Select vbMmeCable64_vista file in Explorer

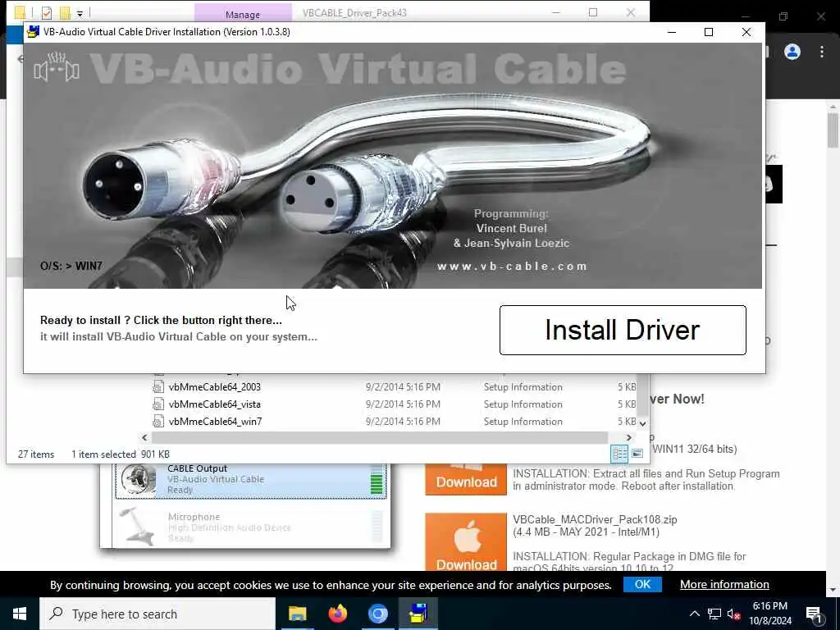pos(214,404)
